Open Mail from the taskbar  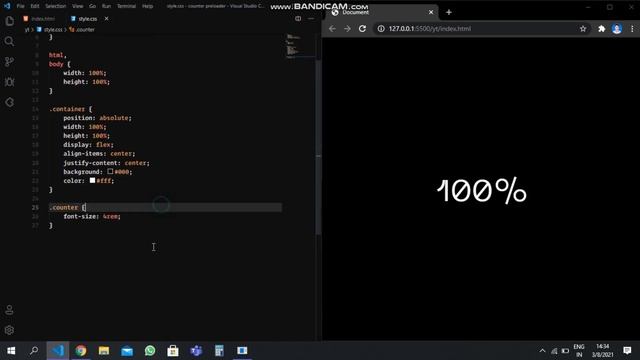tap(127, 351)
